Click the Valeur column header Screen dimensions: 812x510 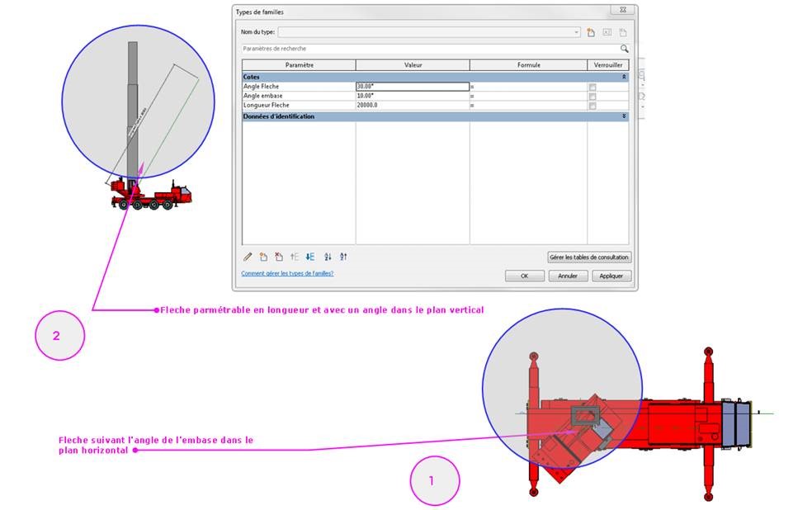(x=413, y=65)
